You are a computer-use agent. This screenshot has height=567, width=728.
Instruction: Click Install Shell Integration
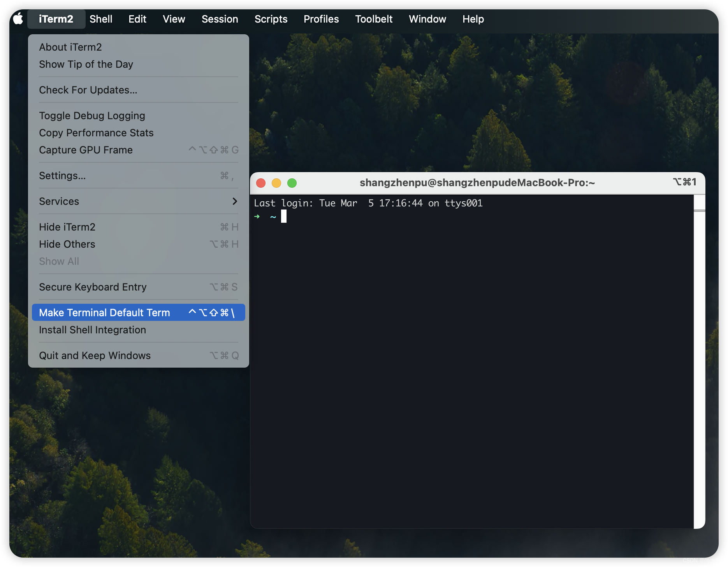[x=92, y=330]
